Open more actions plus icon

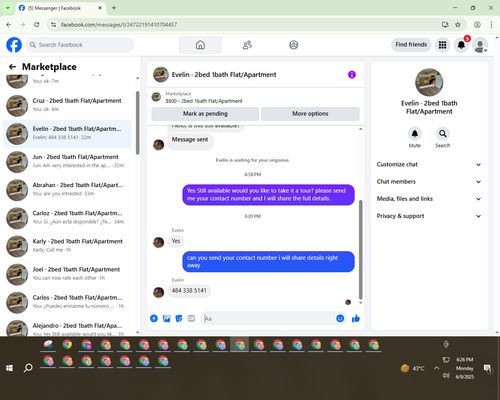point(154,318)
